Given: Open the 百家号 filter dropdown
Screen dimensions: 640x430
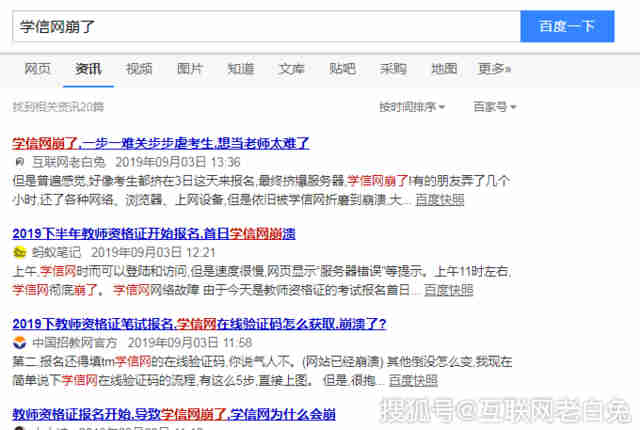Looking at the screenshot, I should coord(495,107).
